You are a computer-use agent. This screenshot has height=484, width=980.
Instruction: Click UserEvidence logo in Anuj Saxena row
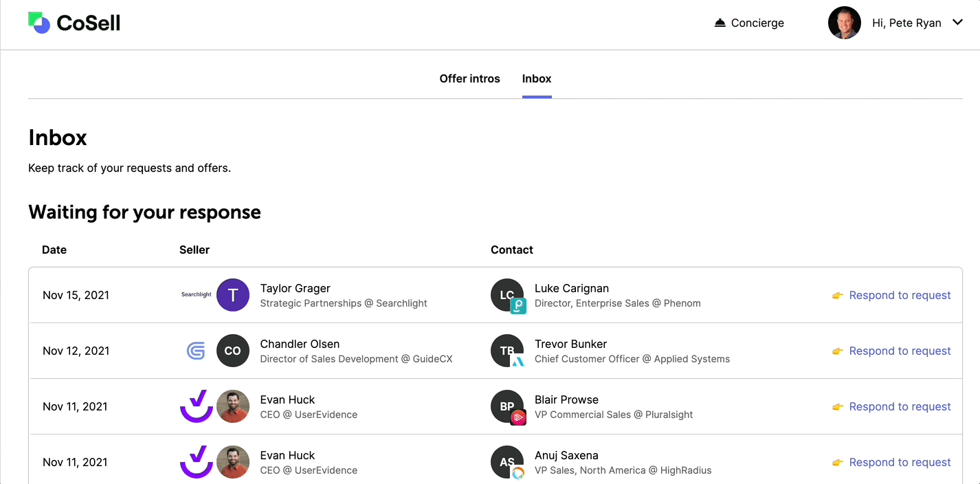click(x=197, y=462)
